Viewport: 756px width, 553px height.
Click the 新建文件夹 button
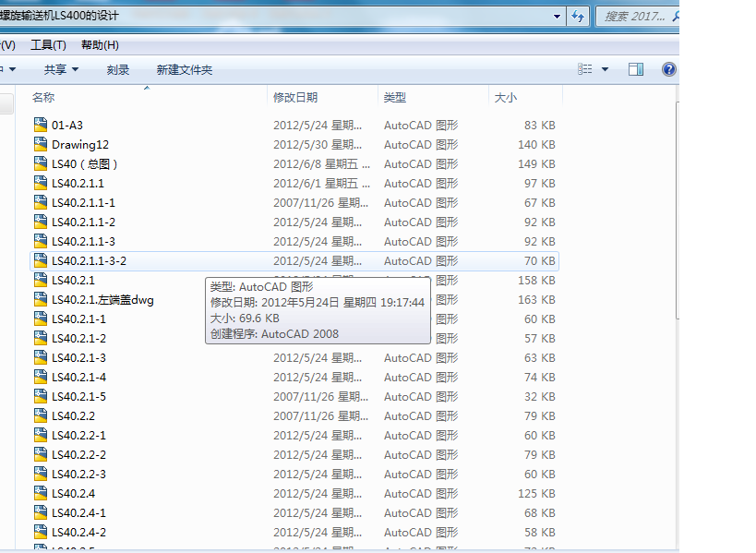pos(185,70)
